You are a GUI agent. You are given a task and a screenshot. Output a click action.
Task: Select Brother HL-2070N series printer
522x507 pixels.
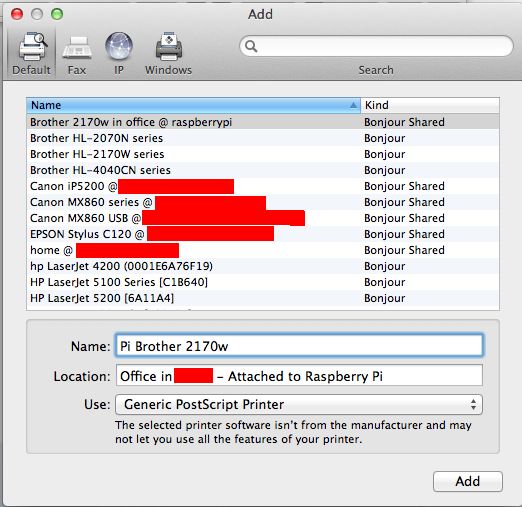point(263,138)
